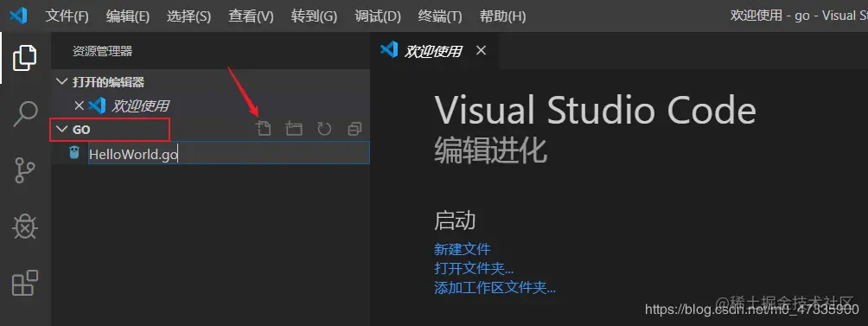Click the 打开文件夹... link
868x326 pixels.
click(x=475, y=268)
